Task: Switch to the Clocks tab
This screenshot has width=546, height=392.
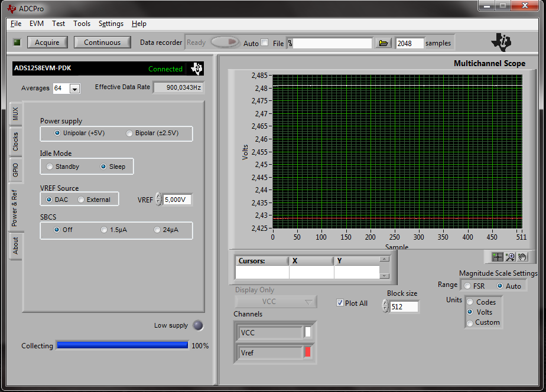Action: pos(15,142)
